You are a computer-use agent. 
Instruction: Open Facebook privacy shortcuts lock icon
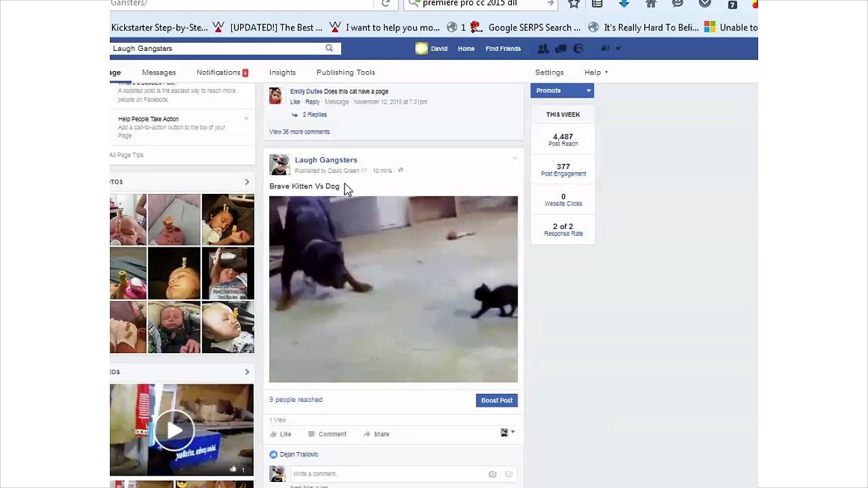606,48
